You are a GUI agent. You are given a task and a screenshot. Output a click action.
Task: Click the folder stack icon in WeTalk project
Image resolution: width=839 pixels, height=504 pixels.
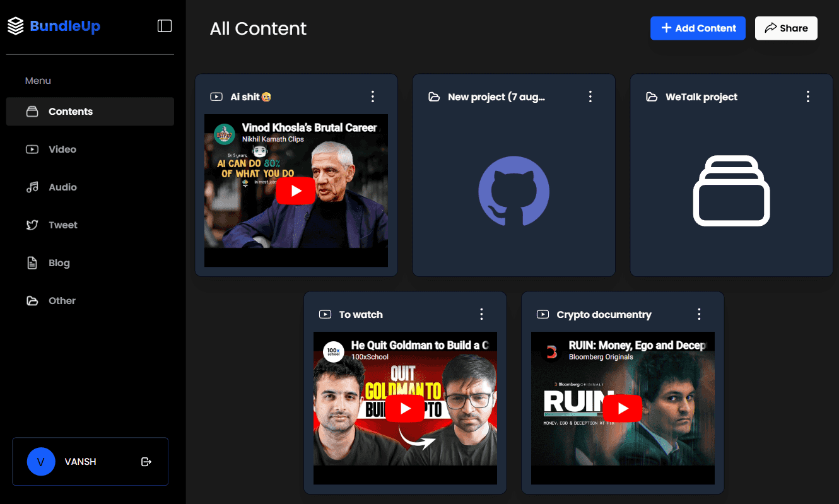(732, 191)
